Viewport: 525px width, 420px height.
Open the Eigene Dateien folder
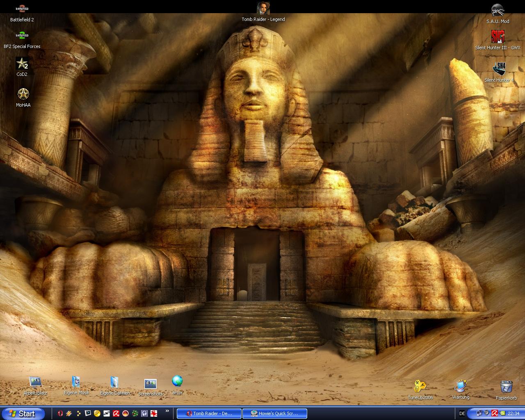pos(115,382)
